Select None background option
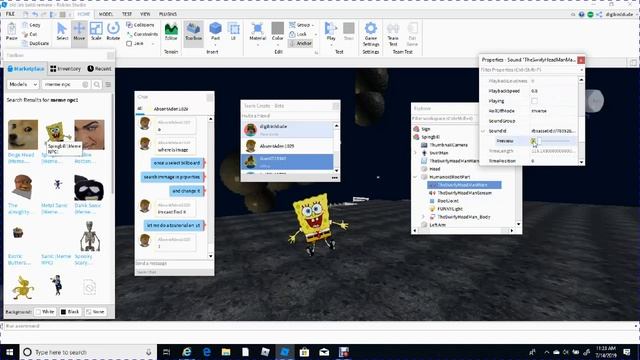 click(x=95, y=311)
